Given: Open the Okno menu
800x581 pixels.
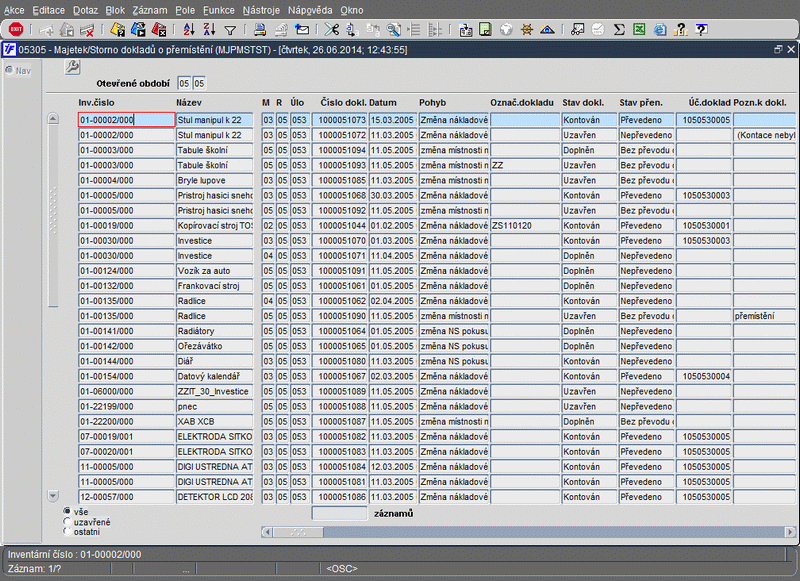Looking at the screenshot, I should click(x=352, y=10).
